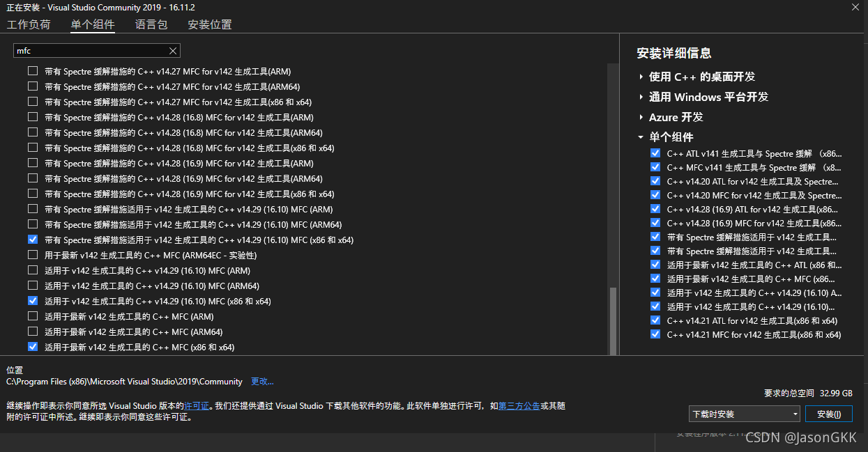Uncheck Spectre v14.29 (16.10) MFC (x86 和 x64)
This screenshot has width=868, height=452.
(33, 240)
